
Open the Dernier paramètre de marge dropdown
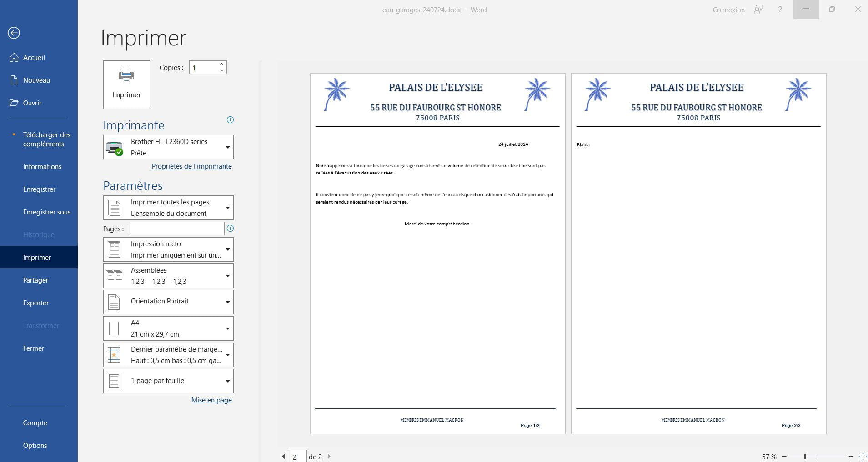[168, 355]
